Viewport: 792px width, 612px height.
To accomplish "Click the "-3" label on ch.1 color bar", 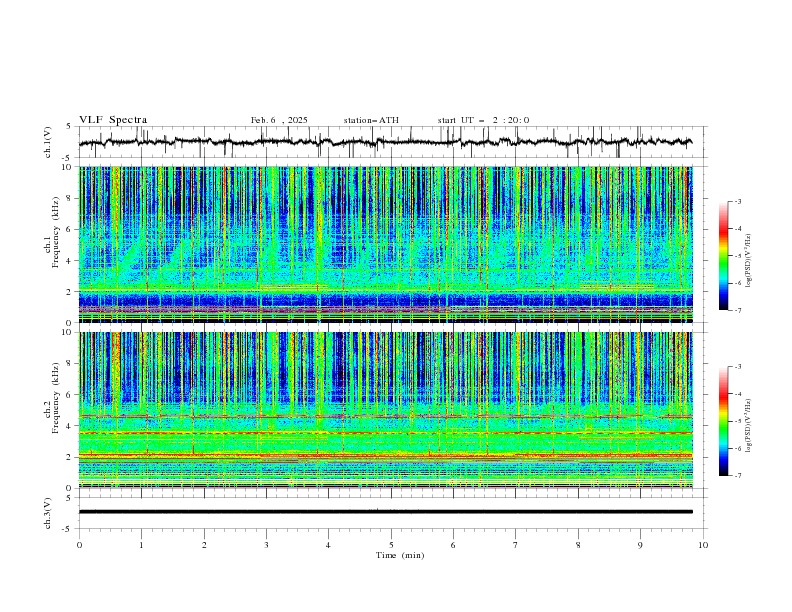I will coord(738,202).
